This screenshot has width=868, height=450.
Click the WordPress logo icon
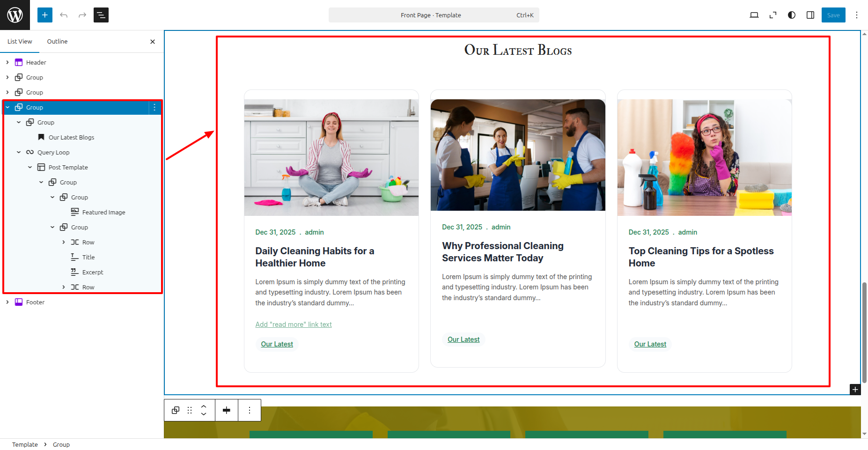click(x=15, y=15)
